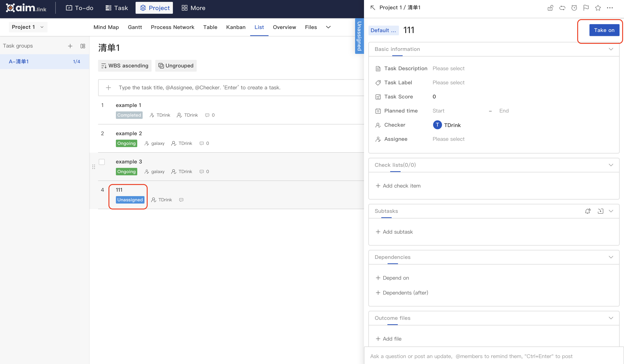The image size is (624, 364).
Task: Flag the task 111
Action: [586, 8]
